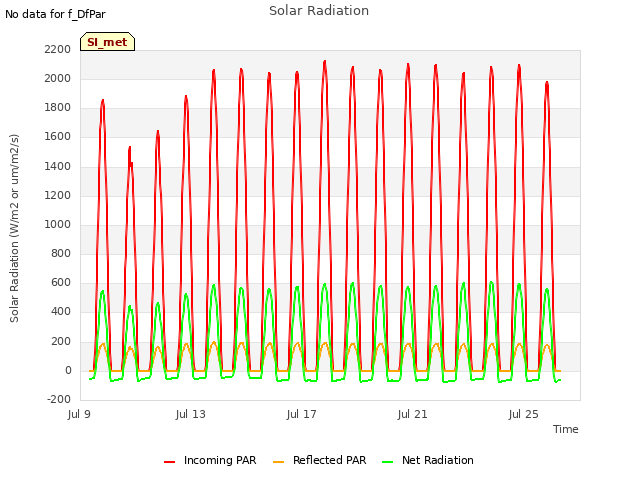Toggle the Net Radiation legend entry
This screenshot has height=480, width=640.
tap(428, 460)
